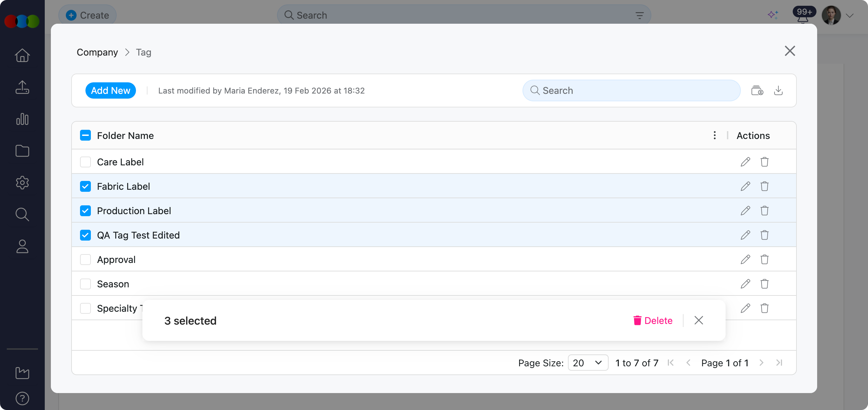This screenshot has height=410, width=868.
Task: Toggle the Folder Name select-all checkbox
Action: 85,136
